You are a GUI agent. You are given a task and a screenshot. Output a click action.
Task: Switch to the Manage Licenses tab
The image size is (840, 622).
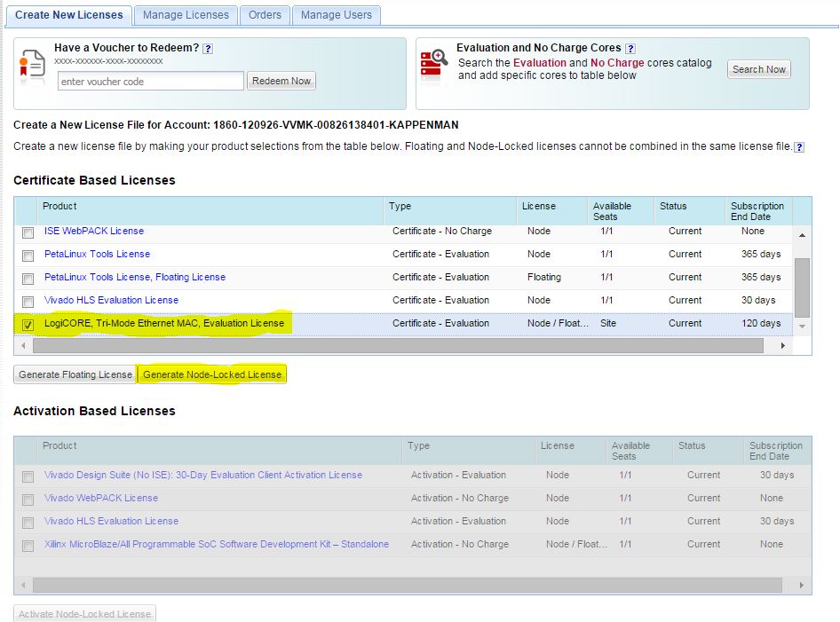point(186,15)
